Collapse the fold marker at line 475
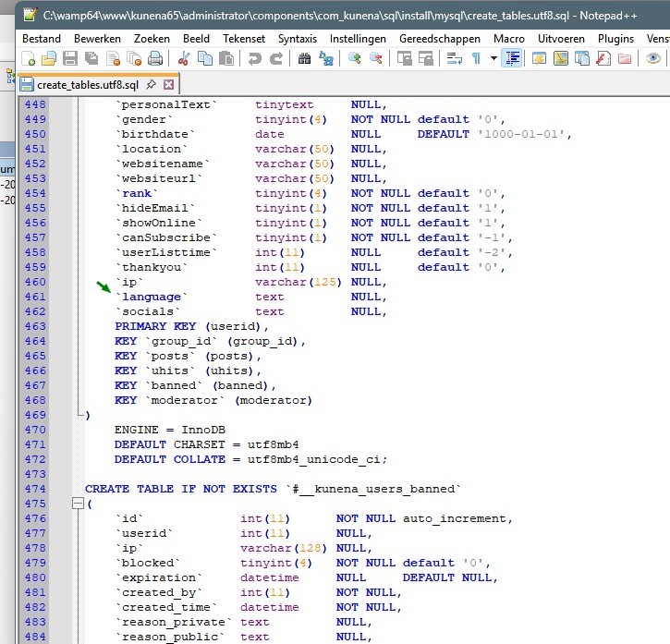The image size is (670, 644). tap(78, 504)
